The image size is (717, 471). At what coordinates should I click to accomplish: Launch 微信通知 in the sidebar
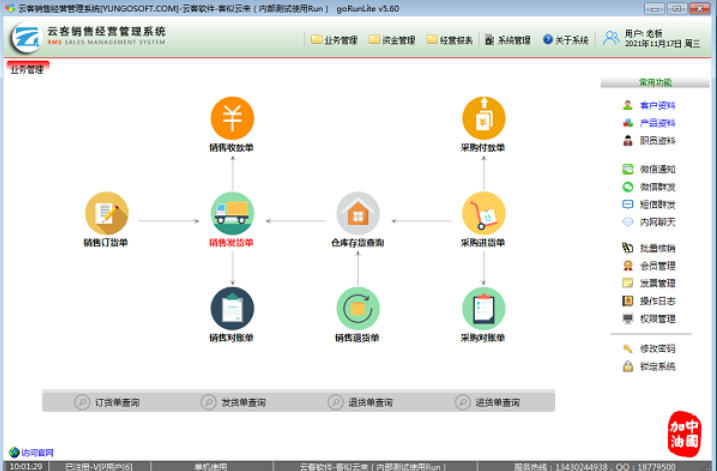[x=649, y=169]
